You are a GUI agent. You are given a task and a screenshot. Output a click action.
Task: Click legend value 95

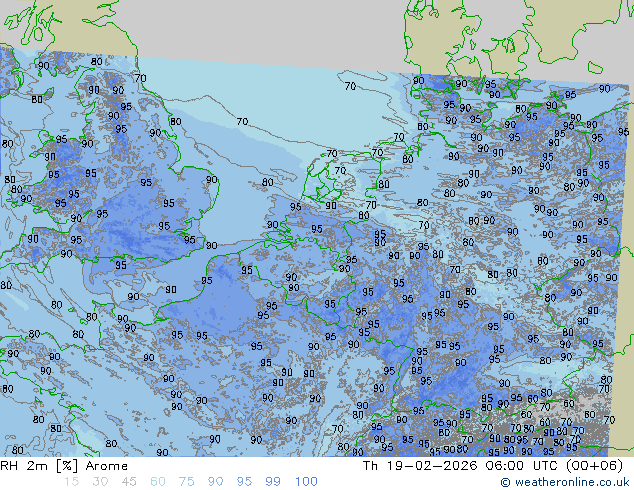[x=244, y=482]
